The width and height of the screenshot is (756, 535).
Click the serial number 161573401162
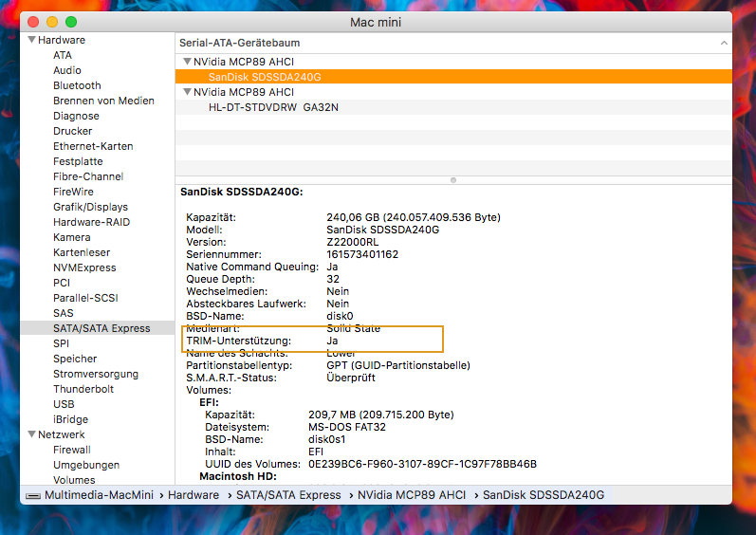(362, 254)
